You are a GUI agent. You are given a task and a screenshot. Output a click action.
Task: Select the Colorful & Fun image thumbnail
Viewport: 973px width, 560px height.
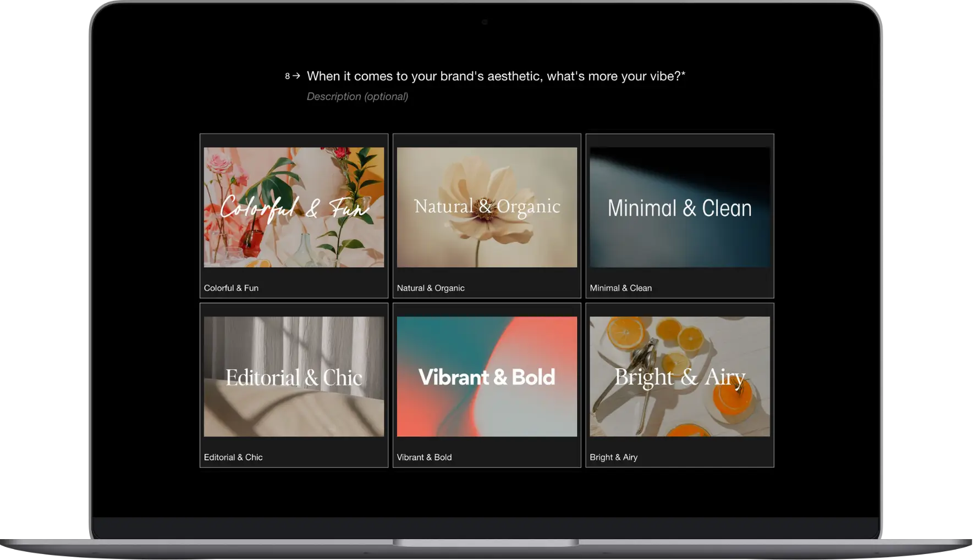[x=294, y=207]
